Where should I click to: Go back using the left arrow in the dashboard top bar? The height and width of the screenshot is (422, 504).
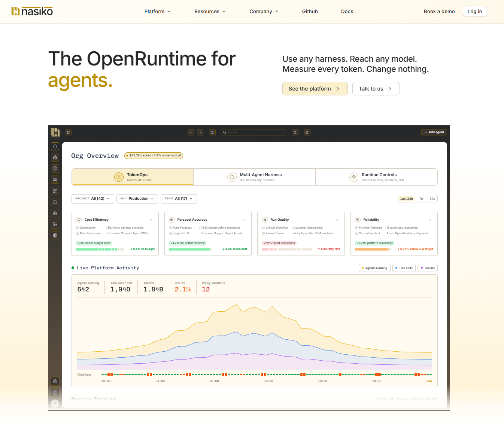click(x=191, y=132)
